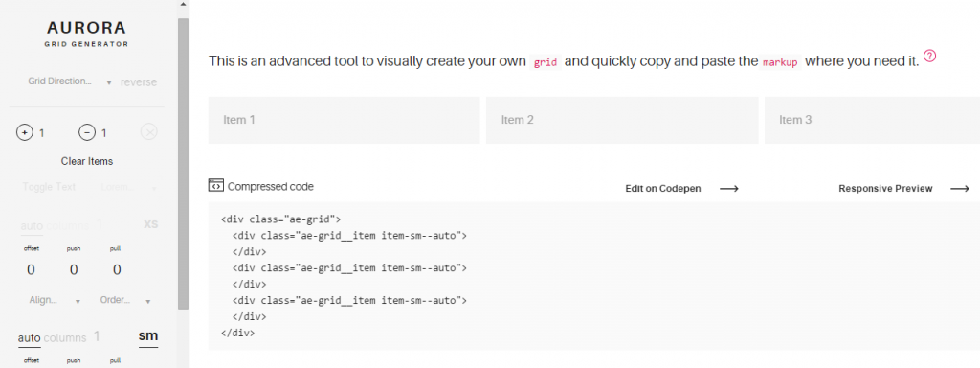Click the sidebar vertical scrollbar thumb
The width and height of the screenshot is (980, 368).
183,163
